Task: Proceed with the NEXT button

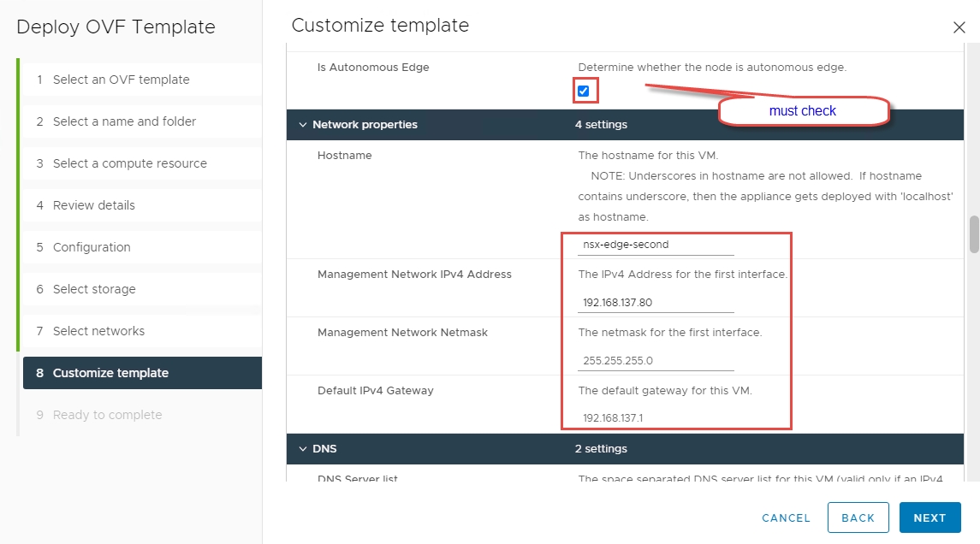Action: (x=930, y=517)
